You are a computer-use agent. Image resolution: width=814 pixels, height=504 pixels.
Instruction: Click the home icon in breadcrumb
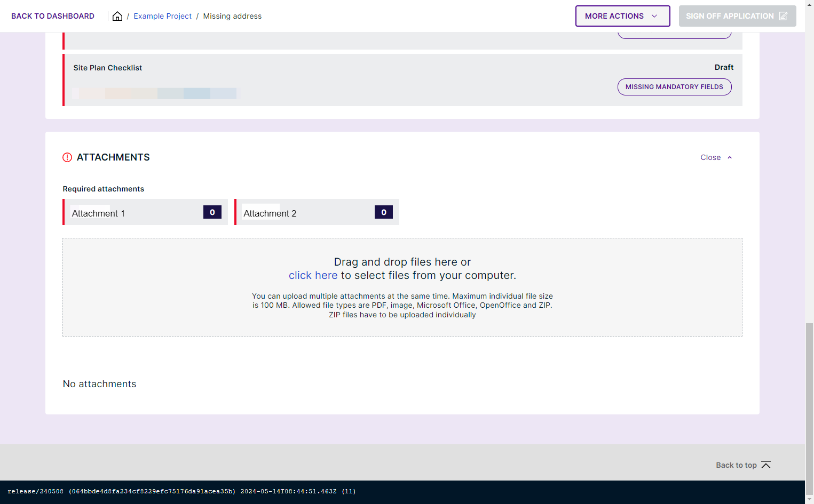pos(117,16)
